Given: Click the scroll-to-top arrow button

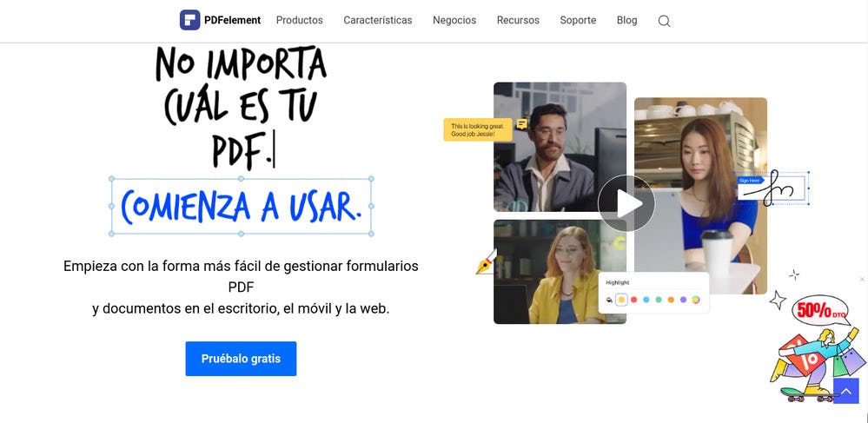Looking at the screenshot, I should point(845,391).
